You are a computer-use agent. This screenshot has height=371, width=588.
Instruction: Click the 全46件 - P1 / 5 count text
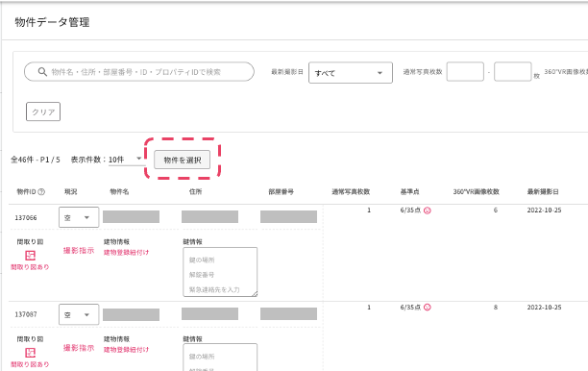36,160
